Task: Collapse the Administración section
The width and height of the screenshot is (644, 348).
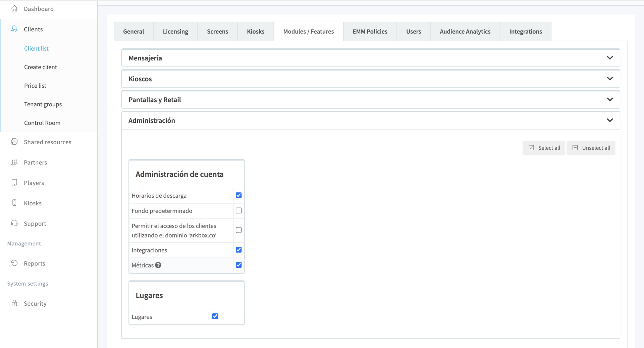Action: pos(609,120)
